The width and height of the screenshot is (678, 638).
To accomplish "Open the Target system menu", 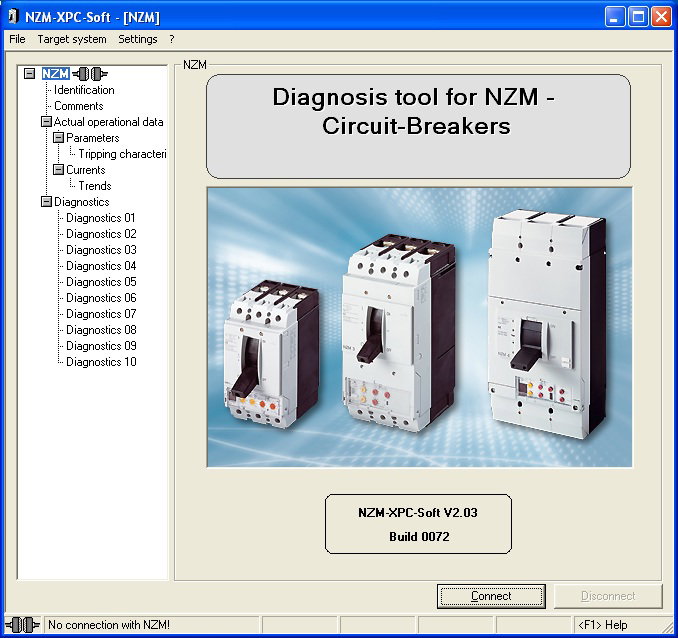I will 72,39.
